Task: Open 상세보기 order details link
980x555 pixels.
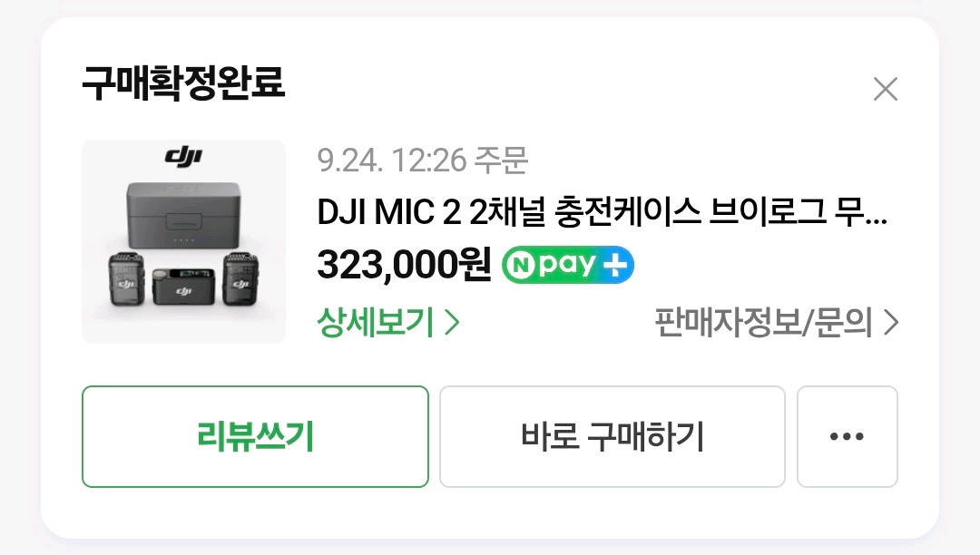Action: 377,323
